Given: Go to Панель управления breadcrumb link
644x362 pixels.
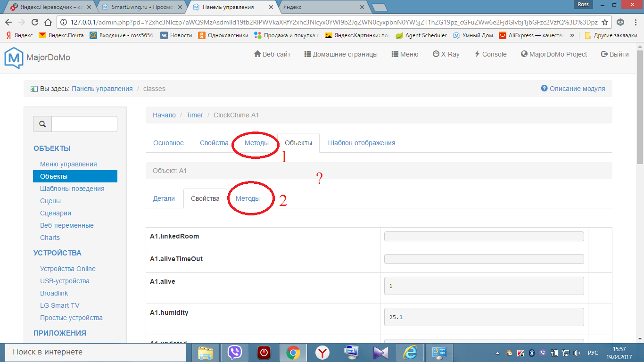Looking at the screenshot, I should pos(102,89).
